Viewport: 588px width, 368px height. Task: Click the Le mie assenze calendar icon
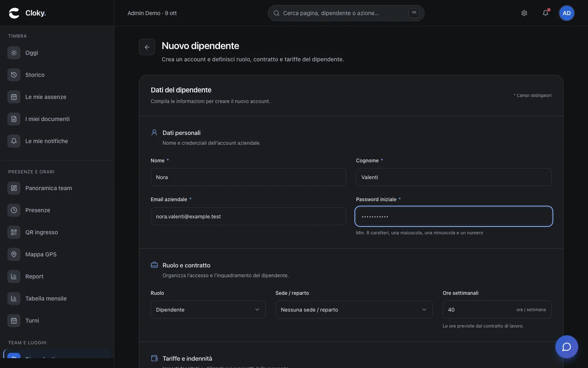14,97
